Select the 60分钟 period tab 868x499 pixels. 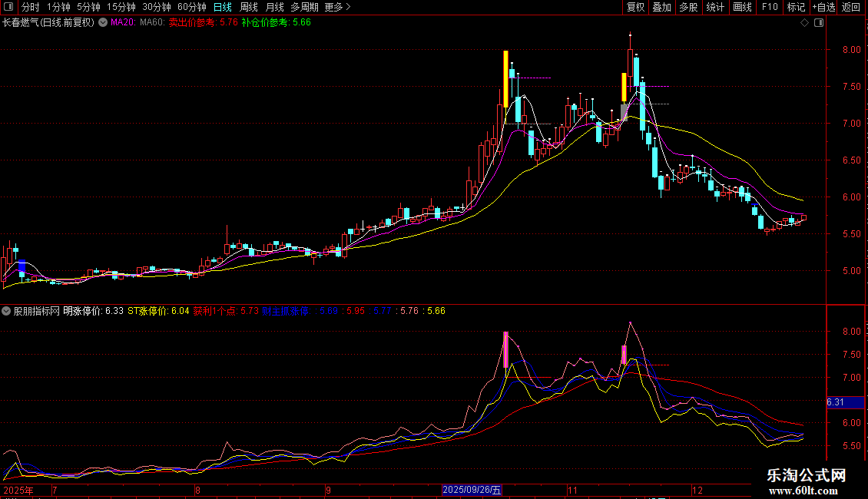[191, 7]
